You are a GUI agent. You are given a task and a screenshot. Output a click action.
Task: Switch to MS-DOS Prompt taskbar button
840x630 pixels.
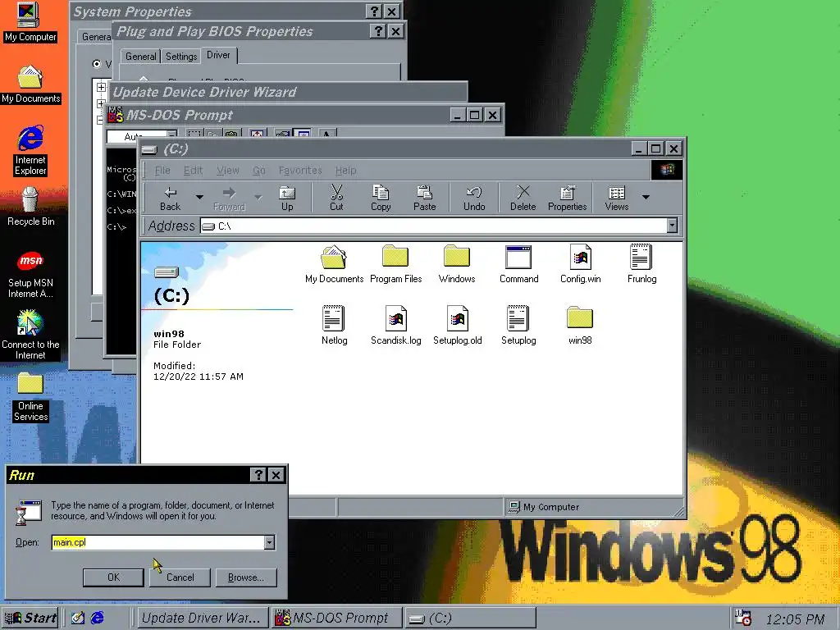pyautogui.click(x=336, y=618)
